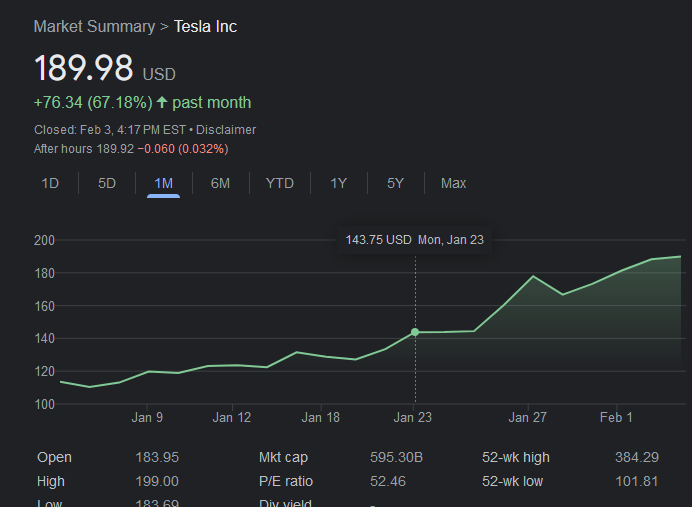692x507 pixels.
Task: Click the past month label
Action: (x=211, y=103)
